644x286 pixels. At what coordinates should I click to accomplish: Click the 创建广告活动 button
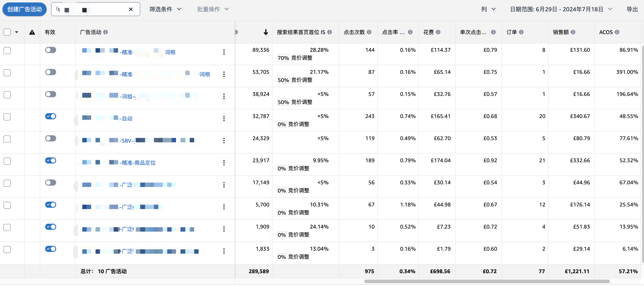(24, 9)
